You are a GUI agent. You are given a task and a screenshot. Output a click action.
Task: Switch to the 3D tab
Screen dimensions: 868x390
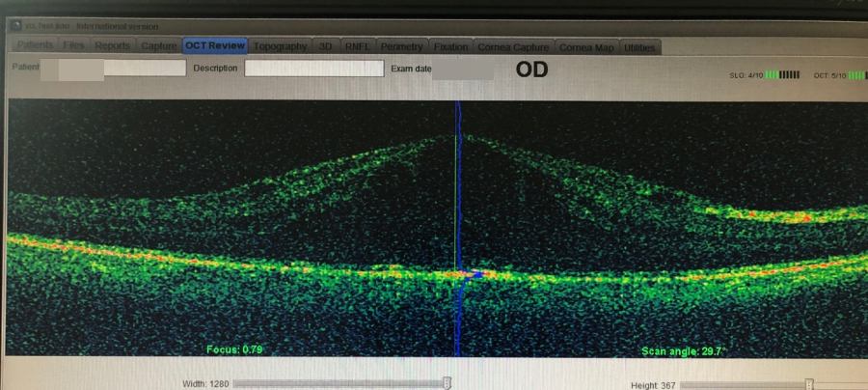point(326,45)
